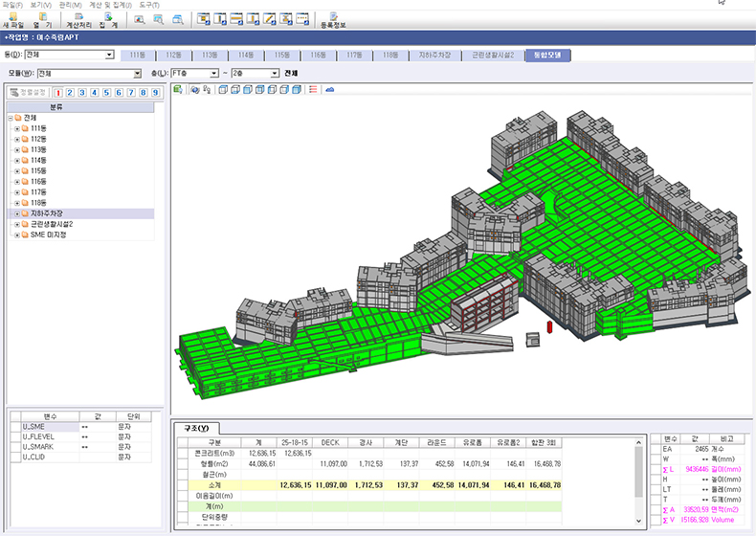
Task: Switch to the 지하주차장 tab
Action: [434, 56]
